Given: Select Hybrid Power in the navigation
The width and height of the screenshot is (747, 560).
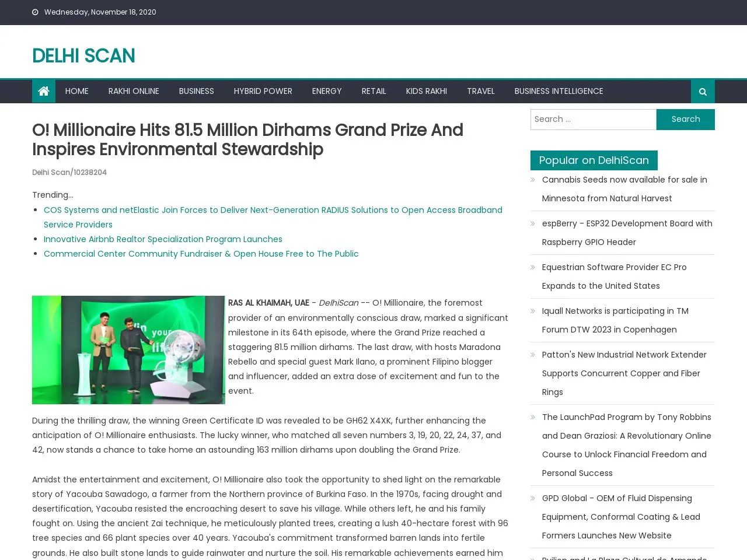Looking at the screenshot, I should click(x=263, y=91).
